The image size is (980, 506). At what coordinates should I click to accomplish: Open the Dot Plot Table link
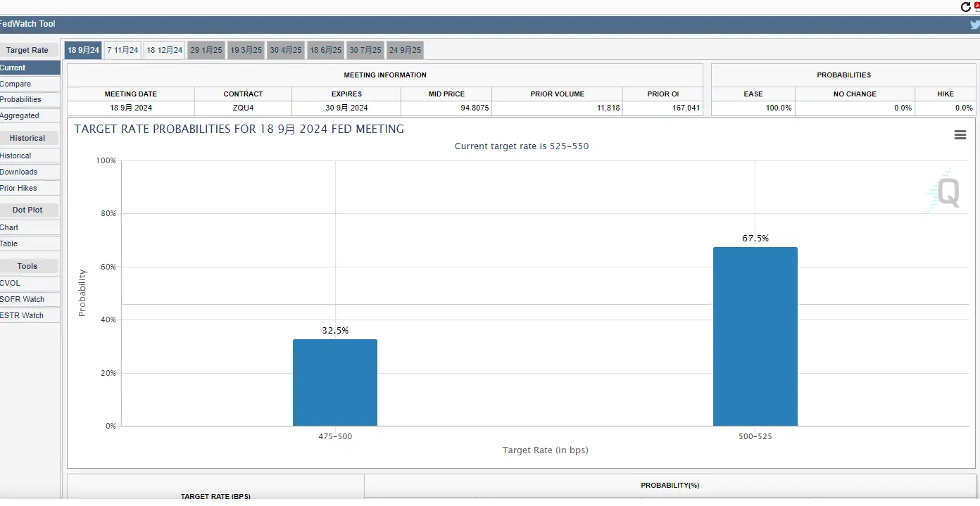pyautogui.click(x=10, y=243)
